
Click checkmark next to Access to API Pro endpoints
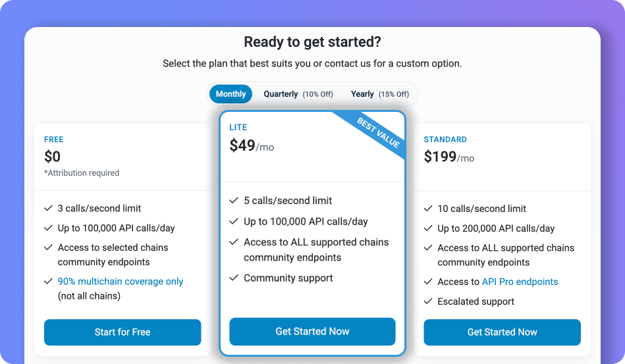[x=428, y=282]
